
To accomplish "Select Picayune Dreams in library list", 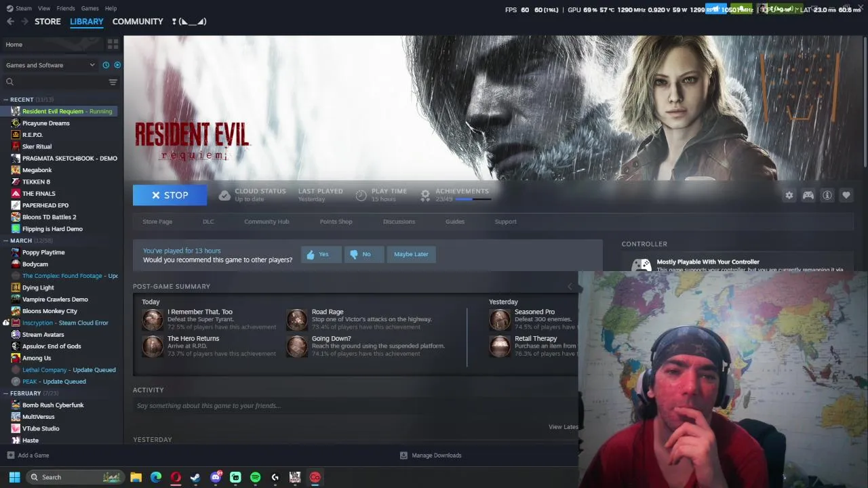I will [x=46, y=123].
